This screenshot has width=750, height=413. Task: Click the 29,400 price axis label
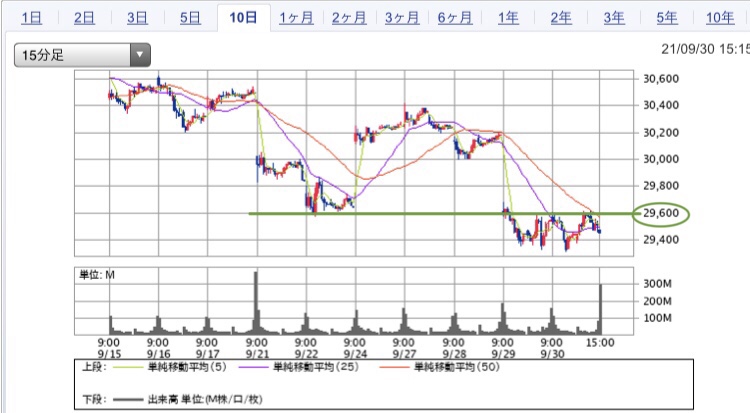[x=661, y=239]
